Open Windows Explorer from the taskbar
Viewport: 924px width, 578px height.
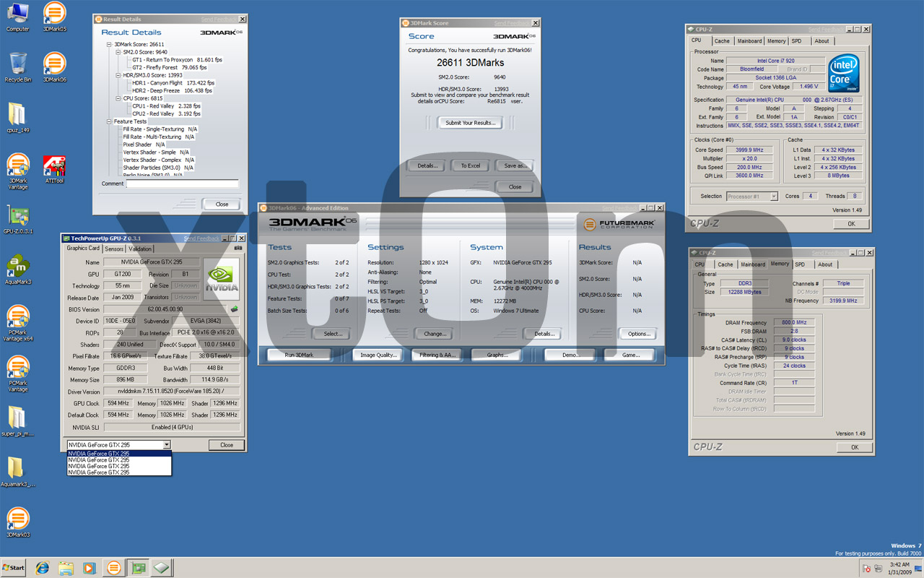pyautogui.click(x=66, y=568)
